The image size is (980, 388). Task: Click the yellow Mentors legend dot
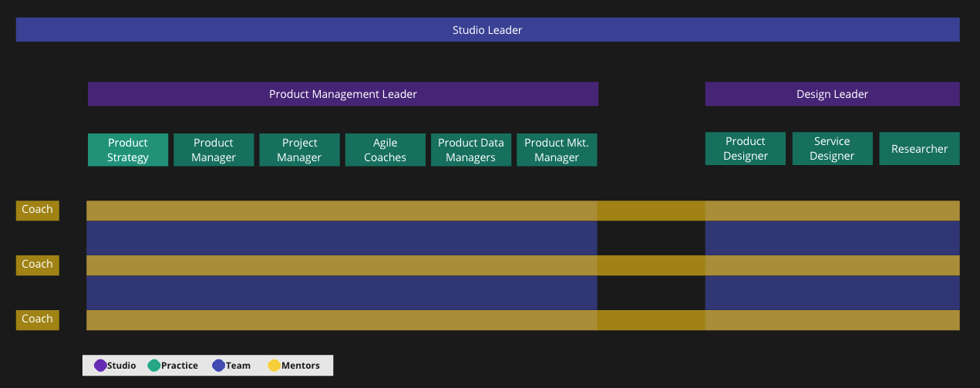click(x=274, y=366)
